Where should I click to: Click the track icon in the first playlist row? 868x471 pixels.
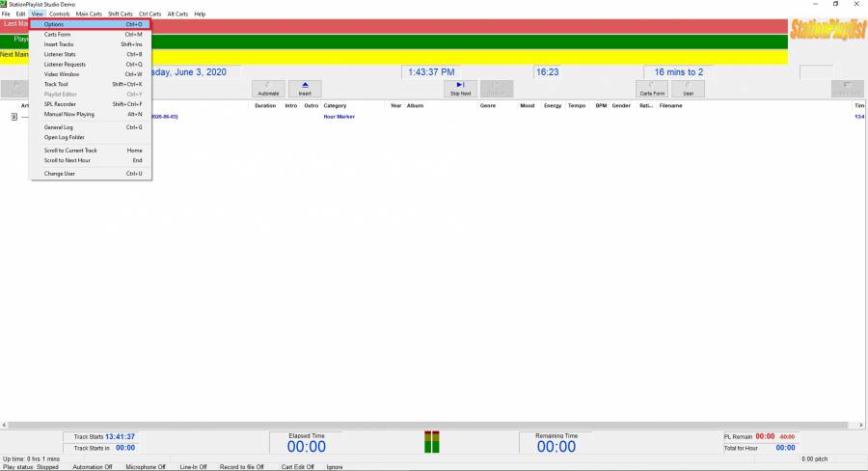[x=14, y=117]
